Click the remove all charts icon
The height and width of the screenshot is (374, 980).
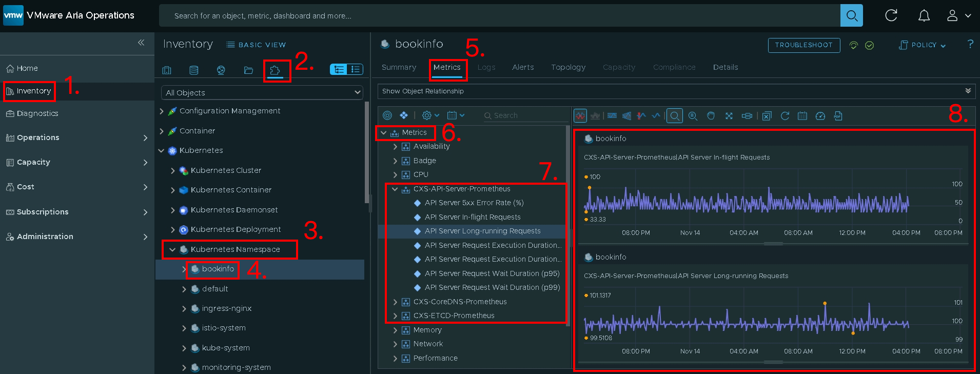pos(767,116)
